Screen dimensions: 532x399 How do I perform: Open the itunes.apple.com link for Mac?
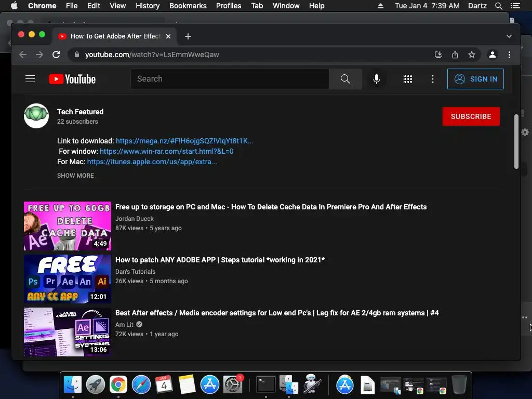pyautogui.click(x=152, y=162)
